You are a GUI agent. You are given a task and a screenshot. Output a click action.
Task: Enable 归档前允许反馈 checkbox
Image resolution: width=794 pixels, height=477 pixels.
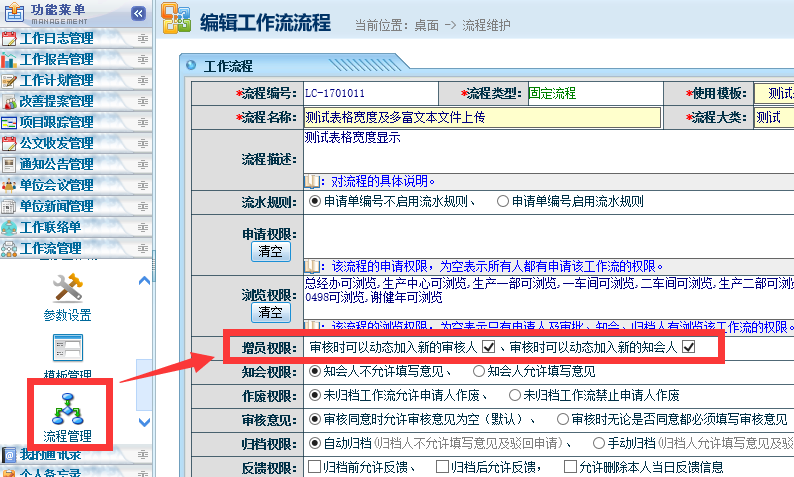[x=315, y=466]
